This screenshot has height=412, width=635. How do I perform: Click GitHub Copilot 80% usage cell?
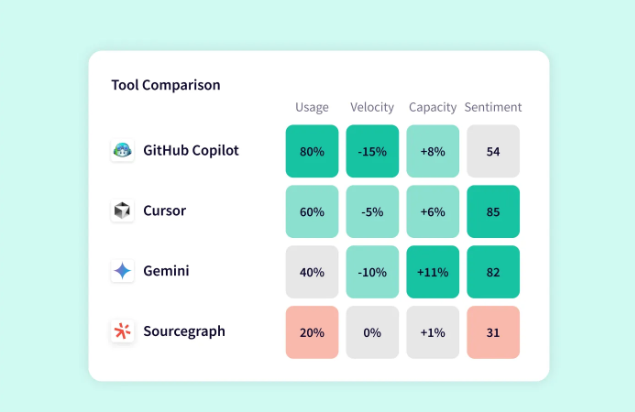point(312,151)
